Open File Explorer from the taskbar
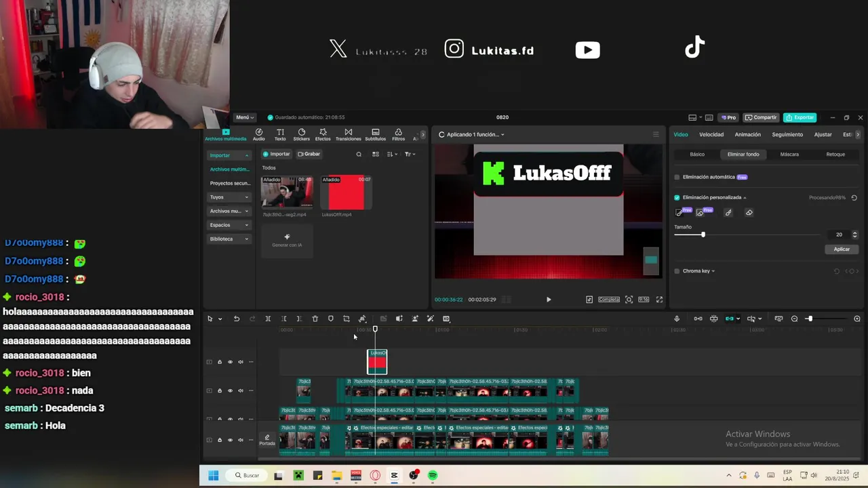This screenshot has width=868, height=488. pos(337,476)
